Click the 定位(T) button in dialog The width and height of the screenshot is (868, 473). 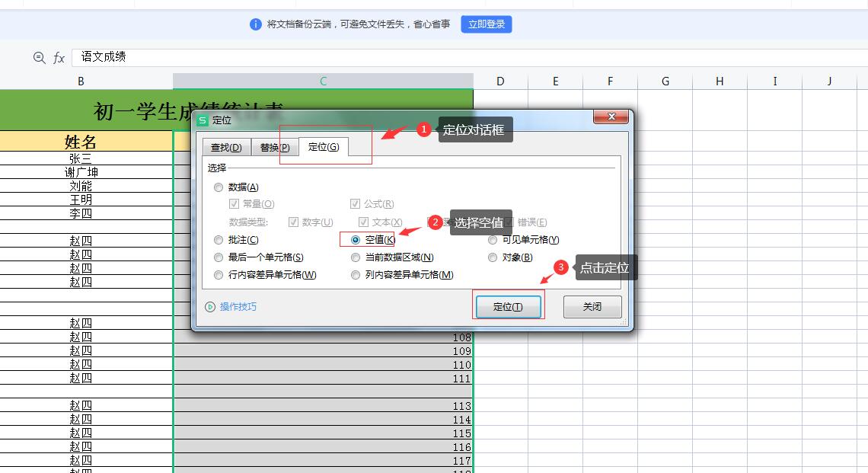click(508, 307)
